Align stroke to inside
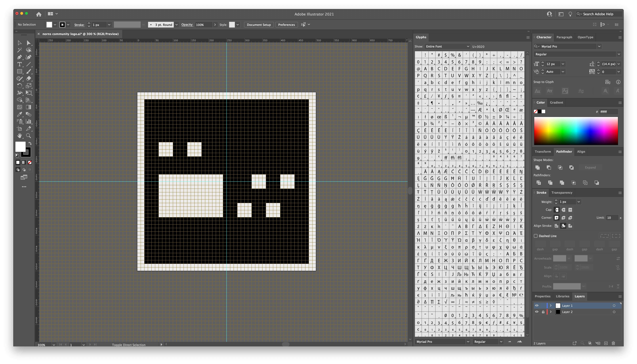Image resolution: width=637 pixels, height=364 pixels. 563,226
